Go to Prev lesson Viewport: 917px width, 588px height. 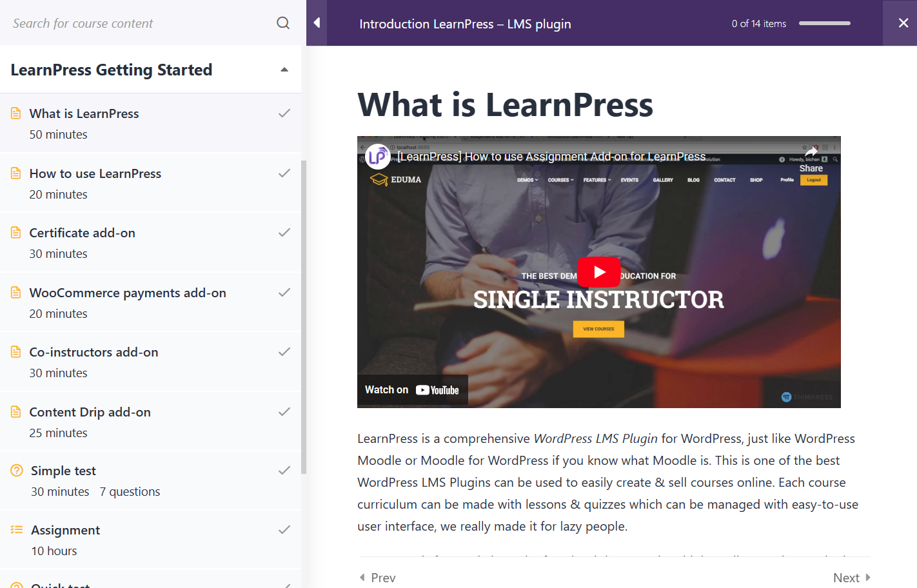[x=378, y=578]
